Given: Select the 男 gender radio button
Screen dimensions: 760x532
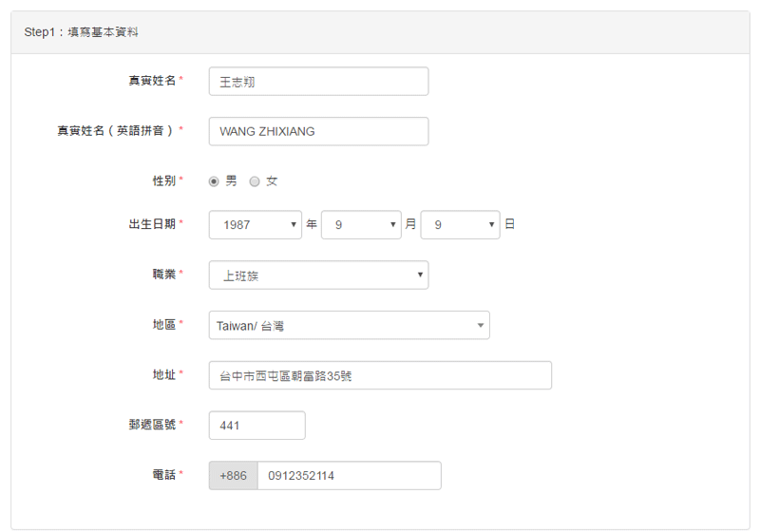Looking at the screenshot, I should pyautogui.click(x=214, y=181).
